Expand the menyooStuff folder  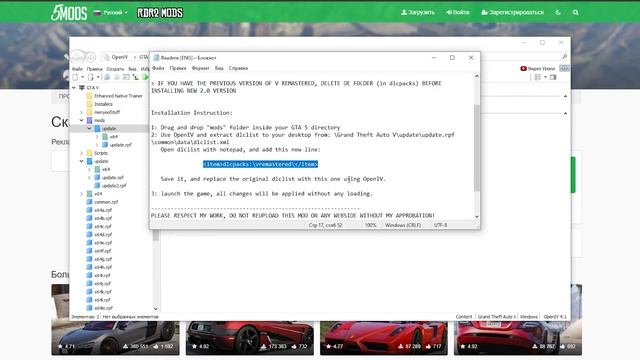pos(81,112)
